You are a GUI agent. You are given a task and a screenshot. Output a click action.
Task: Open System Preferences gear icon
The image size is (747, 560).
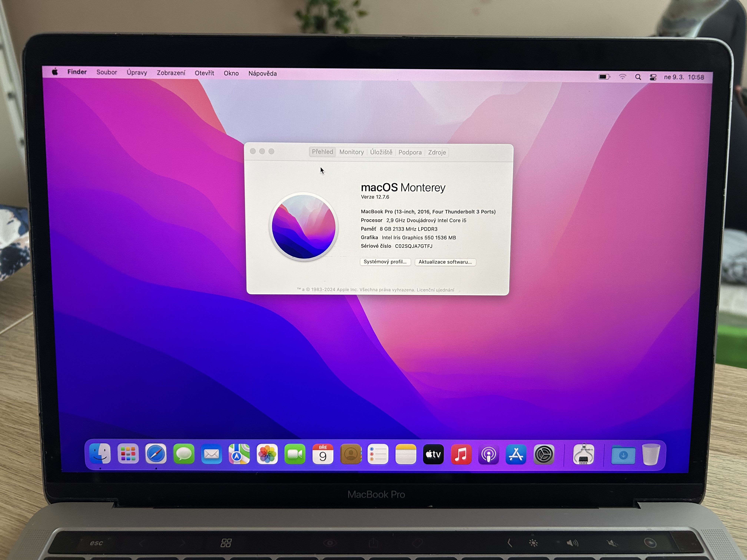[544, 454]
